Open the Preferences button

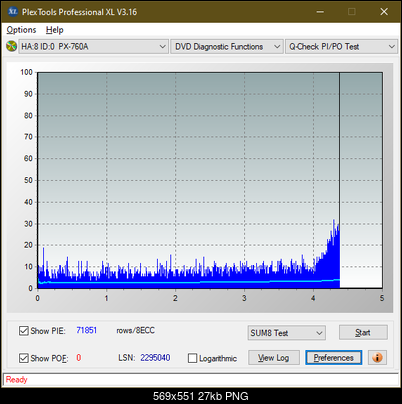(x=333, y=358)
